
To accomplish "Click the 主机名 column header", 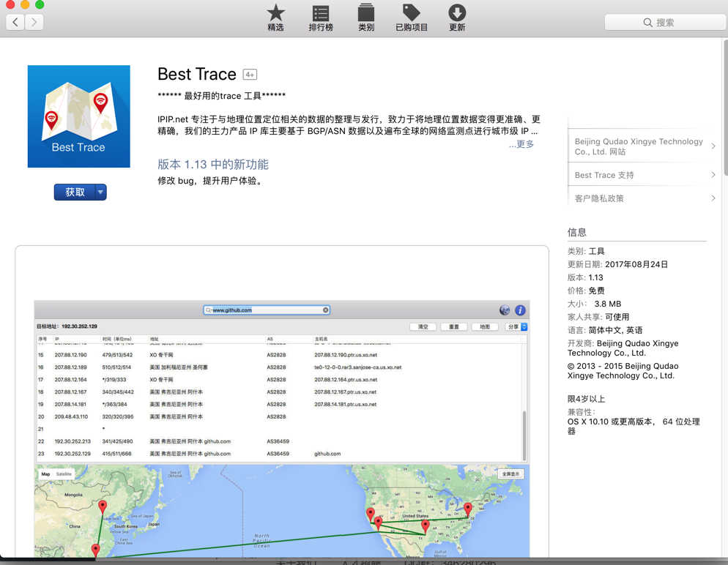I will click(322, 339).
